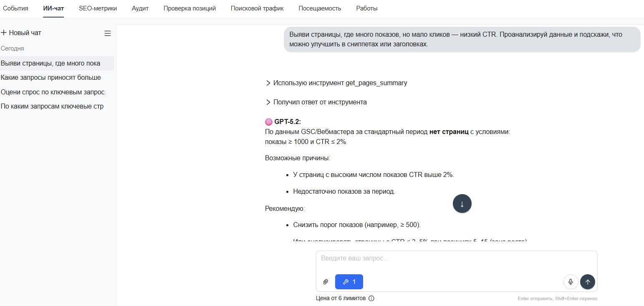644x306 pixels.
Task: Activate microphone voice input
Action: [571, 282]
